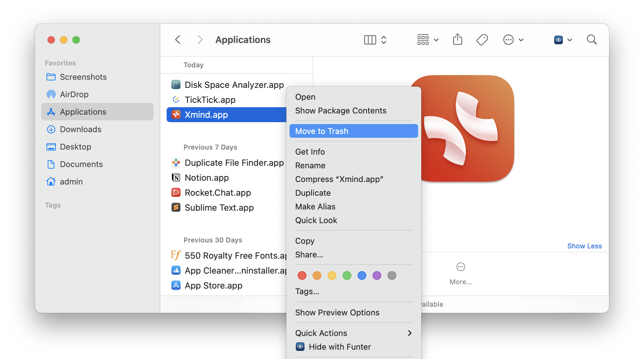Go back with the left chevron

tap(178, 40)
